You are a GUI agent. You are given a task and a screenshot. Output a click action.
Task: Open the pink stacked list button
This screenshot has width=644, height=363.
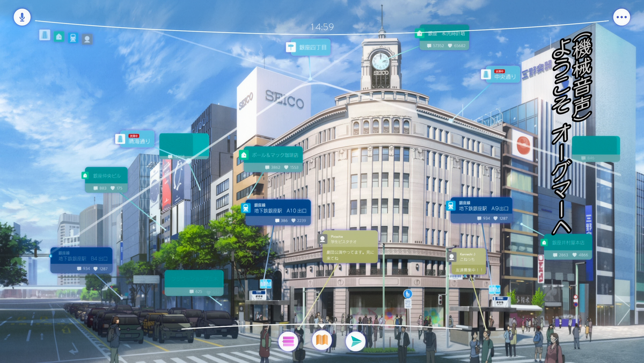point(288,342)
